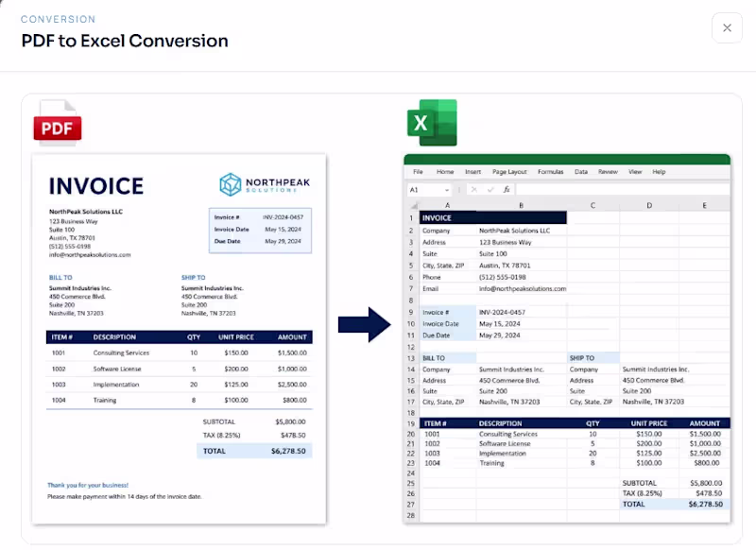Open the Name Box dropdown arrow

click(x=447, y=190)
